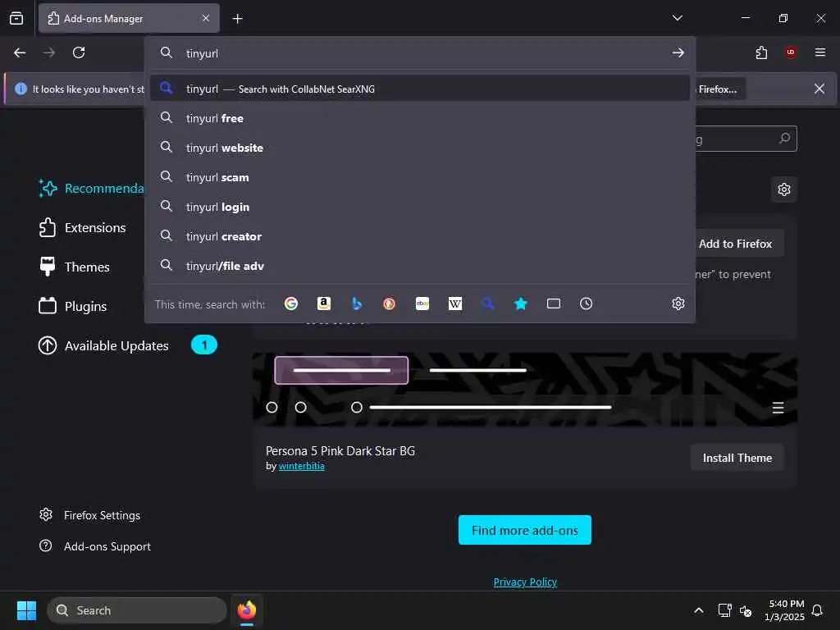Open the Available Updates category
The image size is (840, 630).
pos(127,345)
